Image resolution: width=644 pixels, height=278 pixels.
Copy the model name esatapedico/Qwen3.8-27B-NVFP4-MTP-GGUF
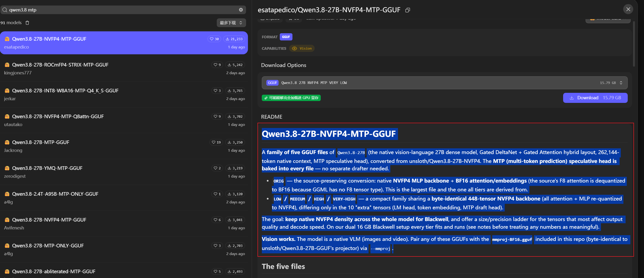click(x=408, y=10)
